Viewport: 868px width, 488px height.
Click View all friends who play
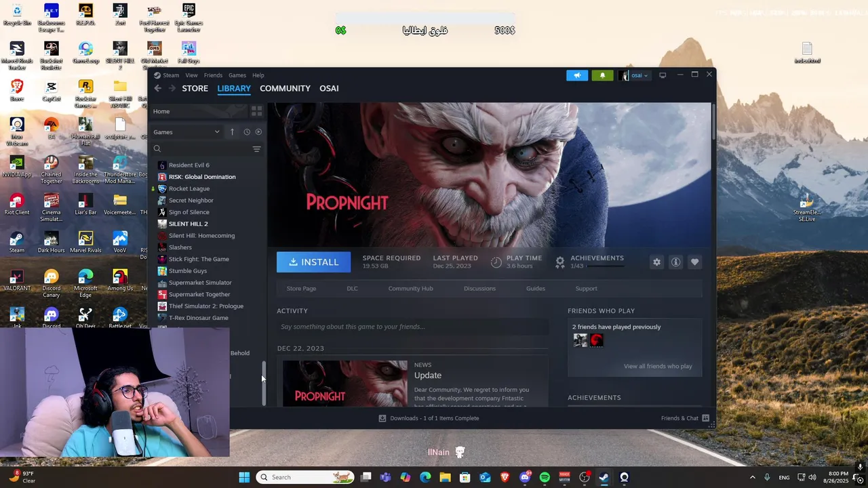658,367
